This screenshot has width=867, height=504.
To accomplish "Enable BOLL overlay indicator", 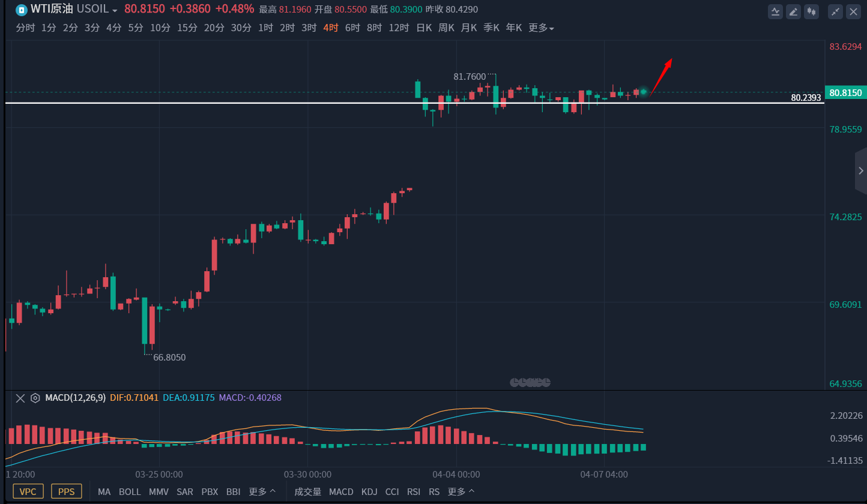I will coord(130,491).
